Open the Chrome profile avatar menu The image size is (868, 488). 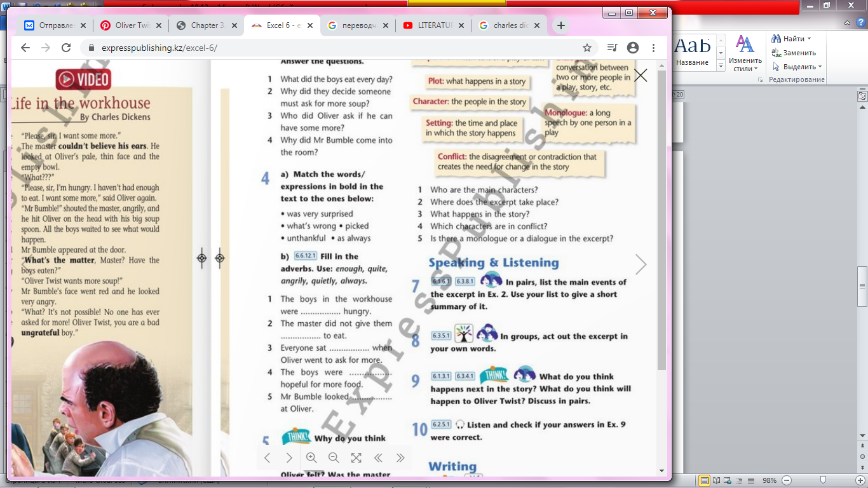[632, 48]
